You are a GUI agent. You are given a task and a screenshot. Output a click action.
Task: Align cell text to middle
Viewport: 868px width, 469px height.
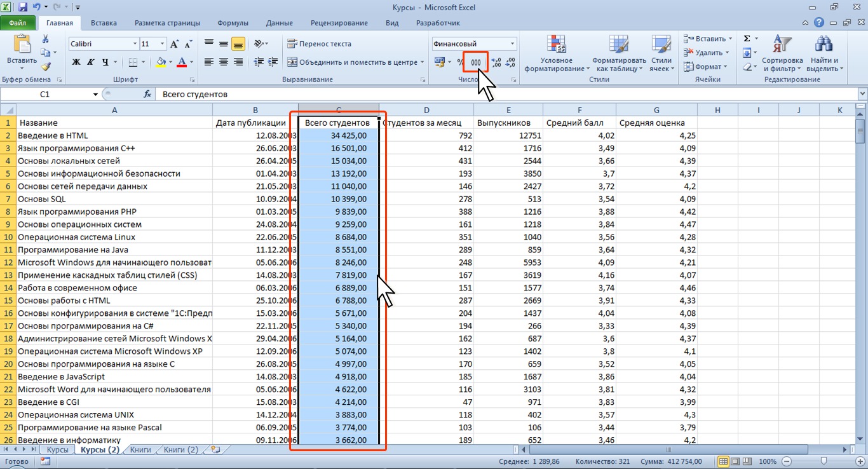point(224,44)
